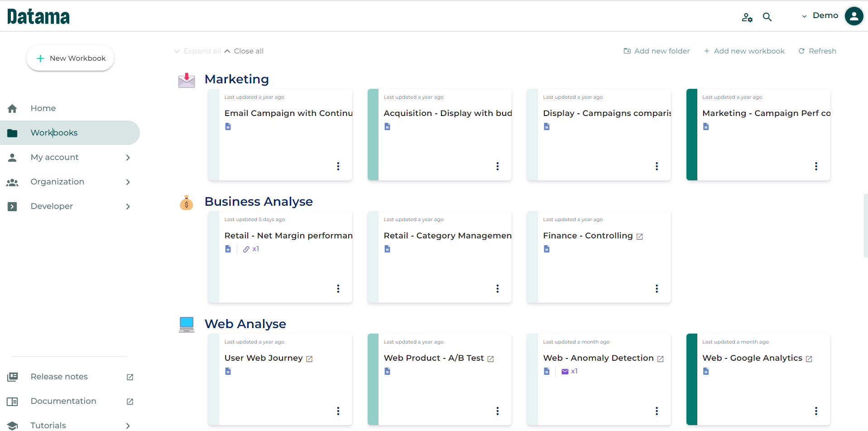
Task: Open Web Product - A/B Test external link icon
Action: (491, 359)
